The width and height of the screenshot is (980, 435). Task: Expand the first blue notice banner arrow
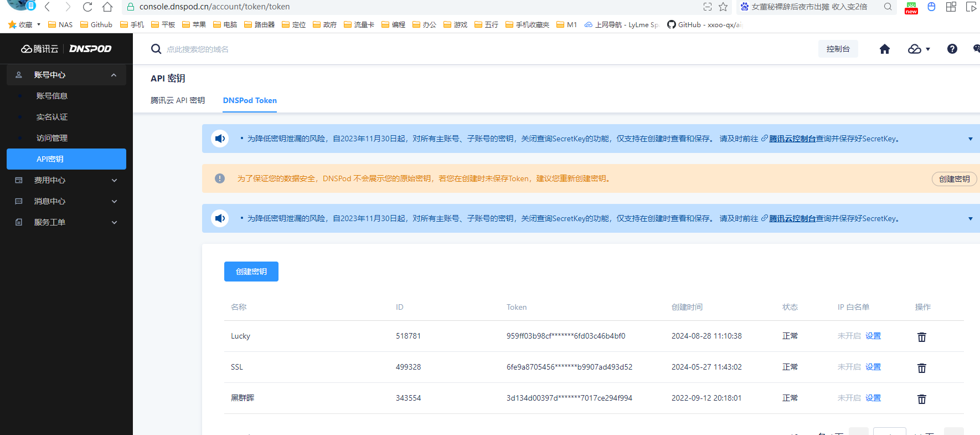tap(971, 139)
